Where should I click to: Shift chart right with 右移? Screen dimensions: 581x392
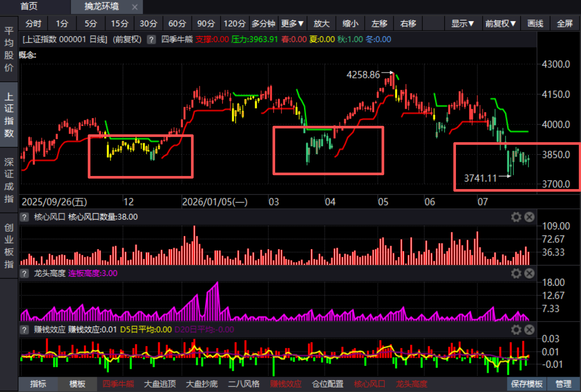click(408, 24)
